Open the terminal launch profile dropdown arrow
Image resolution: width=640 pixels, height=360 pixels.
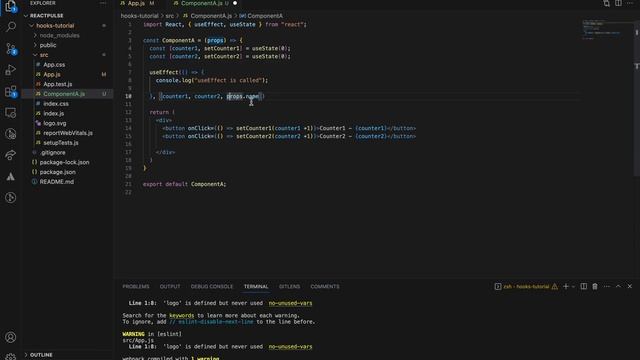coord(573,287)
